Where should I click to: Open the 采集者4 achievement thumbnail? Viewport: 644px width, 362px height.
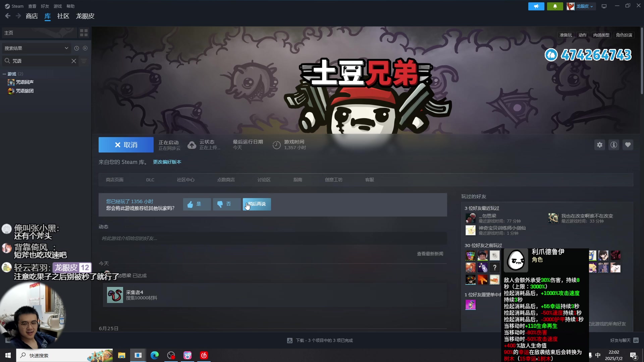[115, 295]
